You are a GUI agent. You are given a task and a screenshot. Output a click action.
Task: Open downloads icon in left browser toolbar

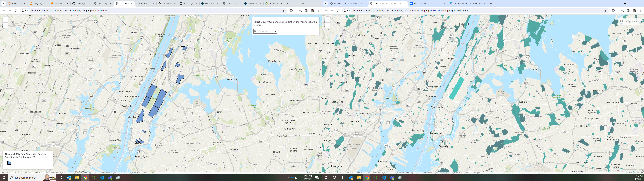point(300,11)
